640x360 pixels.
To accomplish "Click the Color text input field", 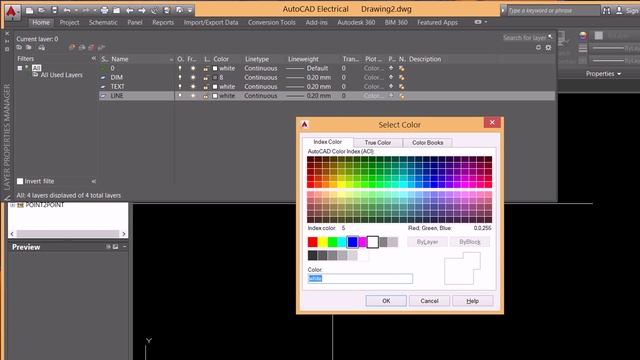I will [360, 278].
